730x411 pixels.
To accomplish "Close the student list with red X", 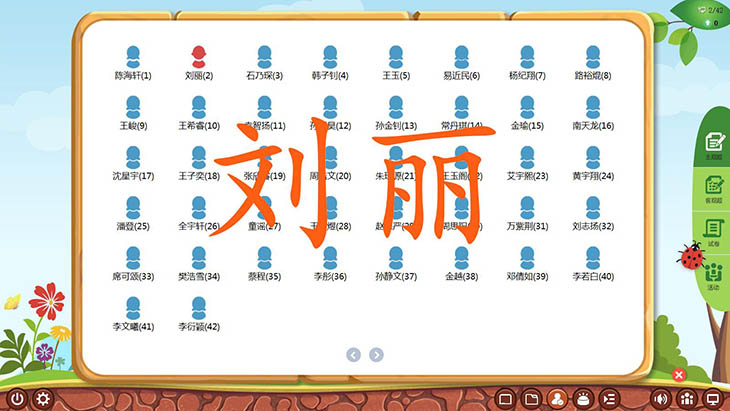I will pos(679,375).
